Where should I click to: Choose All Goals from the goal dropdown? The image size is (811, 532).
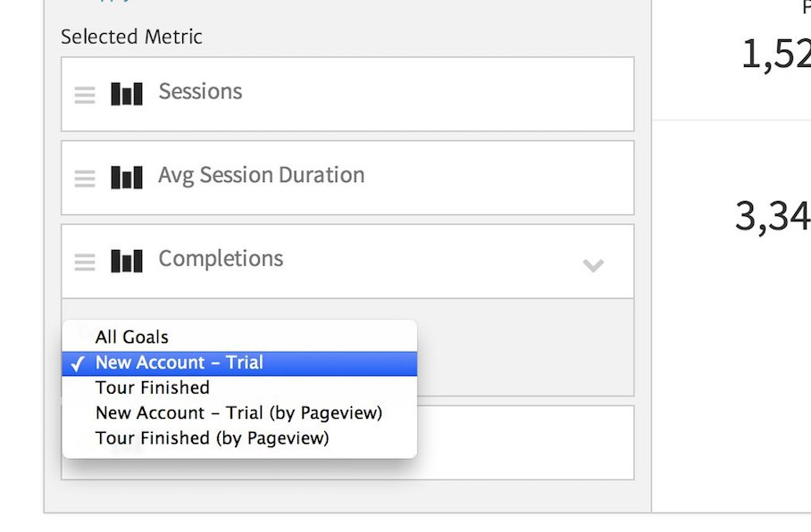pyautogui.click(x=132, y=337)
